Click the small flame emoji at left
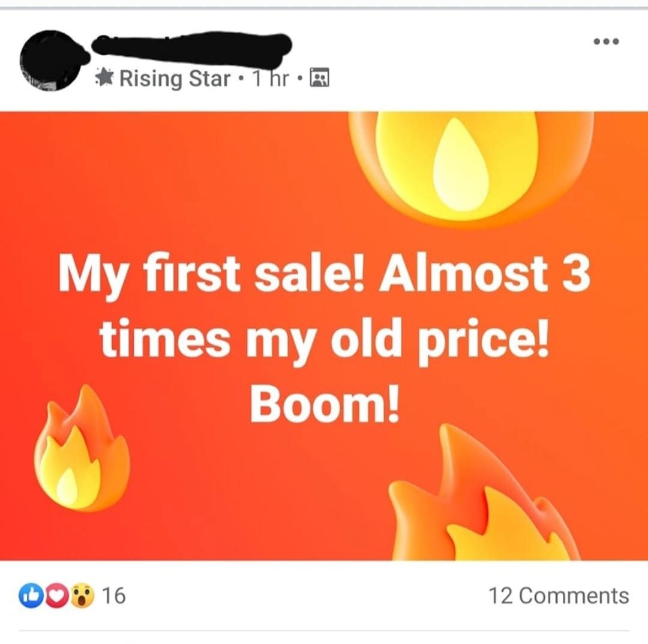This screenshot has width=648, height=644. [x=82, y=448]
